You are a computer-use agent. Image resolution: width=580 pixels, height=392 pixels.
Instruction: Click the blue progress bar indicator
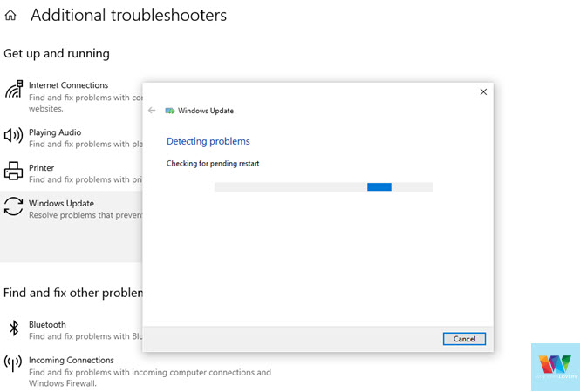[379, 187]
